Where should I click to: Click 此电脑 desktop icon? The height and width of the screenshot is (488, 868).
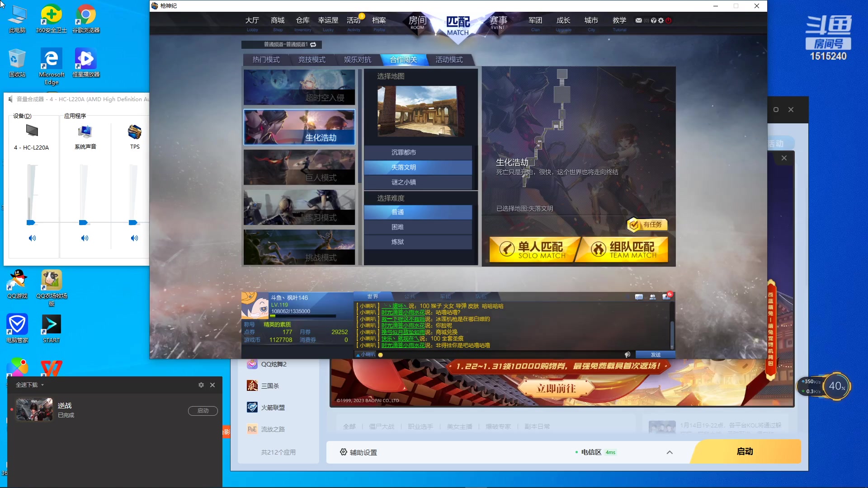point(17,19)
